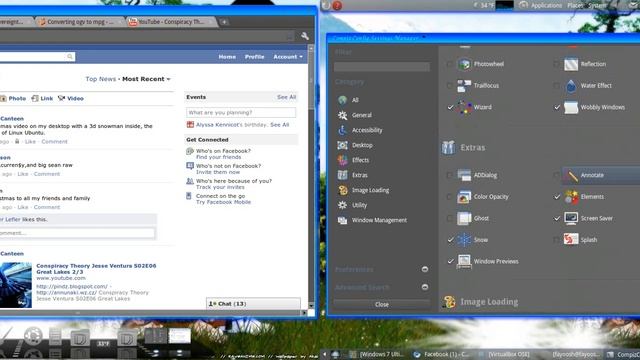Open the ADDialog plugin icon
Viewport: 640px width, 360px height.
pyautogui.click(x=464, y=175)
